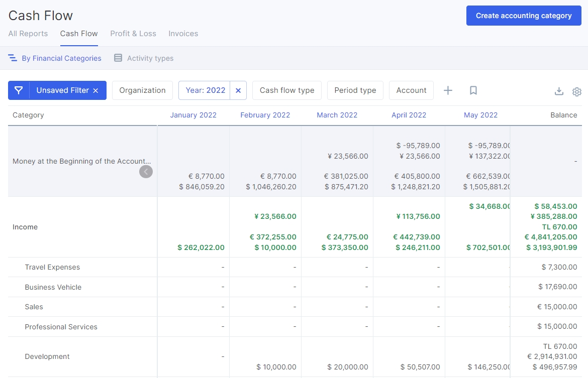588x378 pixels.
Task: Open the Cash flow type dropdown
Action: point(286,90)
